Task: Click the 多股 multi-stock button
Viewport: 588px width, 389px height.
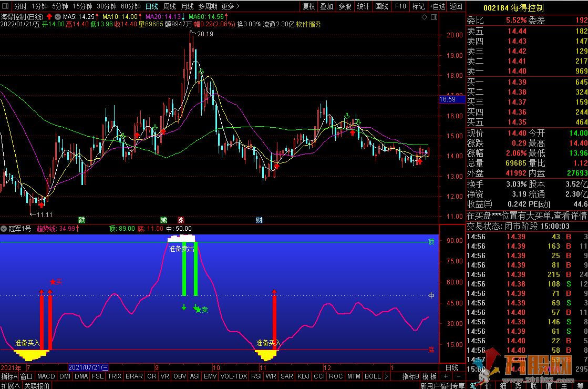Action: click(x=345, y=6)
